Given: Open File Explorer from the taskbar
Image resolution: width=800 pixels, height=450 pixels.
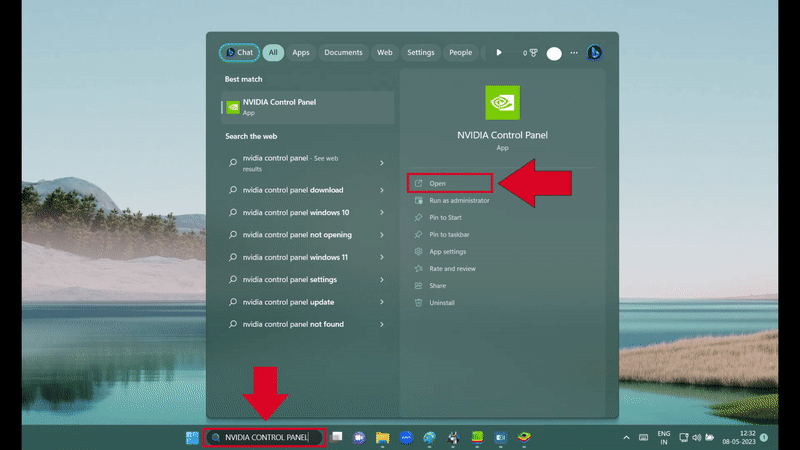Looking at the screenshot, I should pyautogui.click(x=383, y=437).
